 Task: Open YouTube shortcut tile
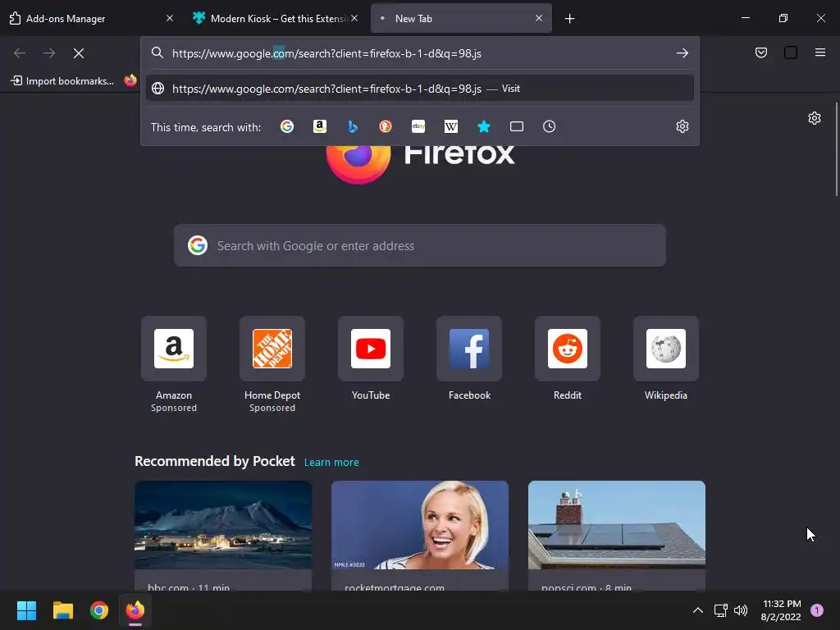(x=371, y=359)
